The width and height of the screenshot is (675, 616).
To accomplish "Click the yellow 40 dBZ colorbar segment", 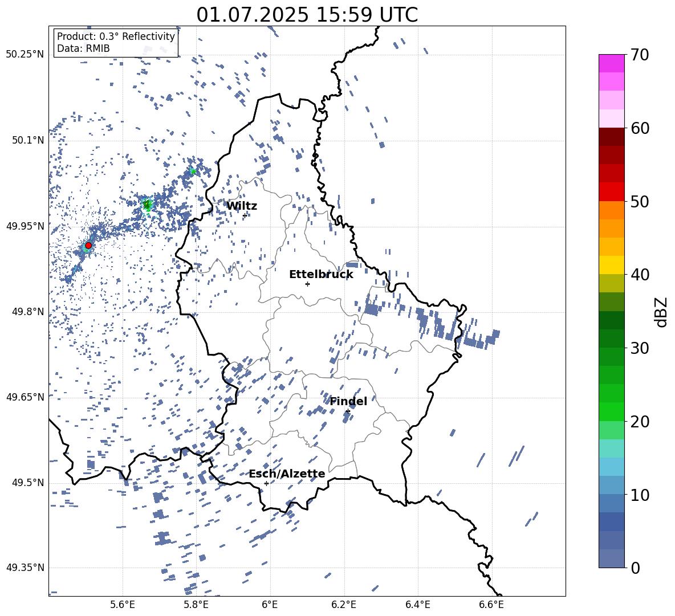I will [611, 265].
